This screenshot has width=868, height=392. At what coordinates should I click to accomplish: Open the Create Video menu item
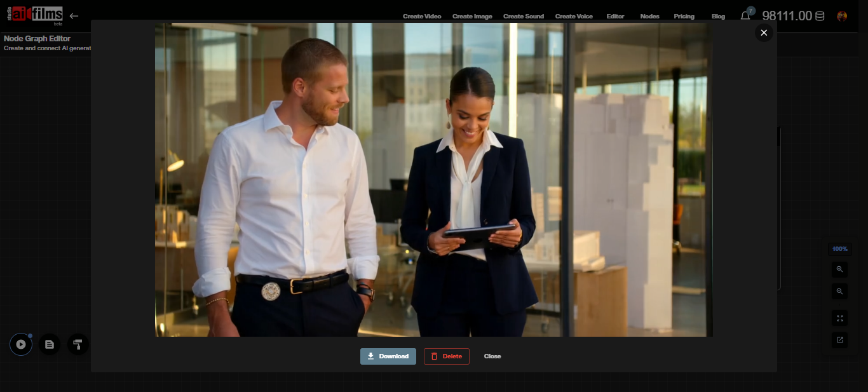coord(422,17)
